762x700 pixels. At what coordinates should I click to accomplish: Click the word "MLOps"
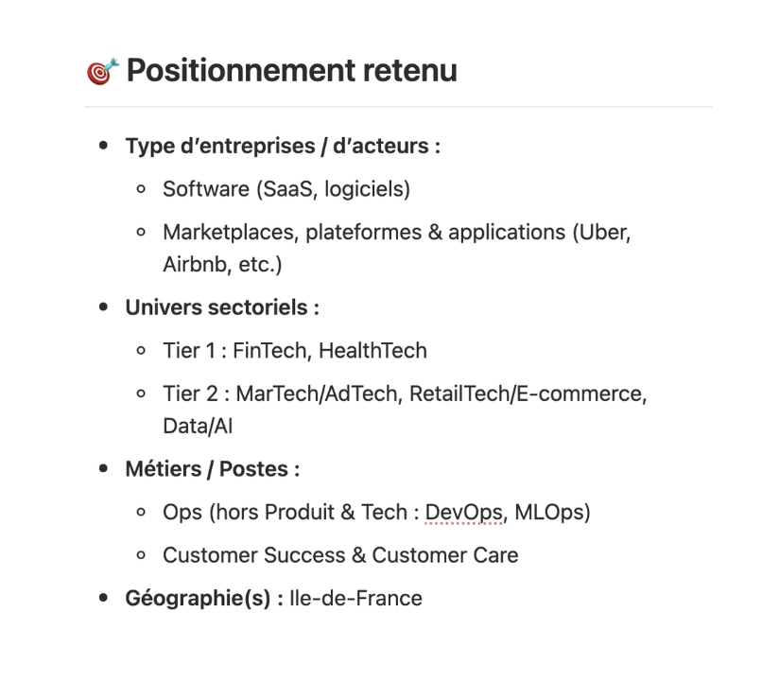(x=555, y=512)
